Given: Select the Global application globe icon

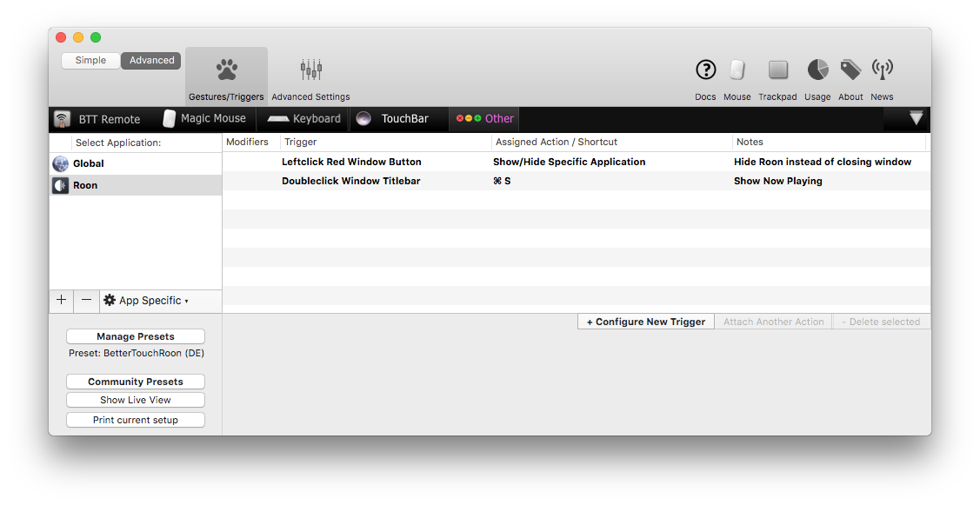Looking at the screenshot, I should (61, 163).
